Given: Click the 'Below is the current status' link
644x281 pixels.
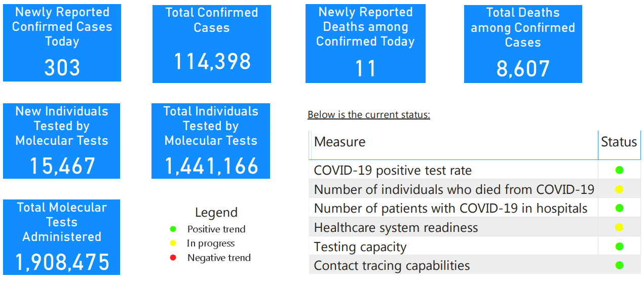Looking at the screenshot, I should [368, 115].
